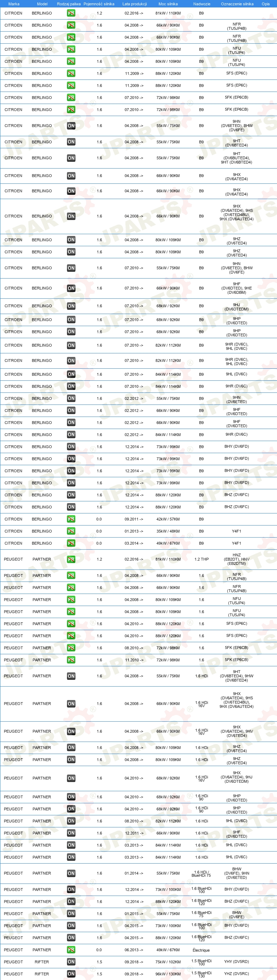Click engine code '9HF (DV6DTED), 9HE (DV6DBM)'
Screen dimensions: 277x980
coord(236,288)
